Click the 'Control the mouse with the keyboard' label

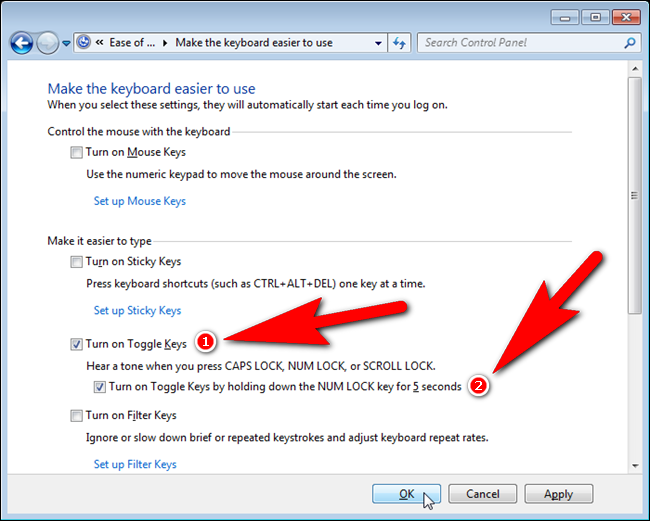tap(138, 132)
